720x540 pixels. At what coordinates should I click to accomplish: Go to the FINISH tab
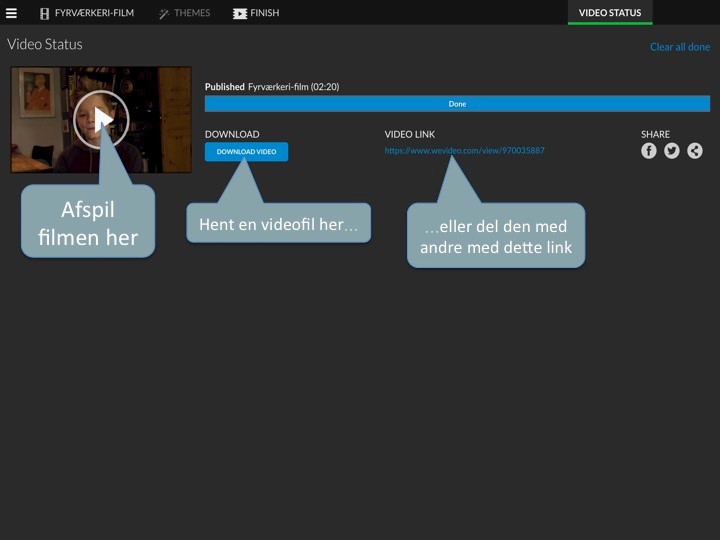(256, 13)
